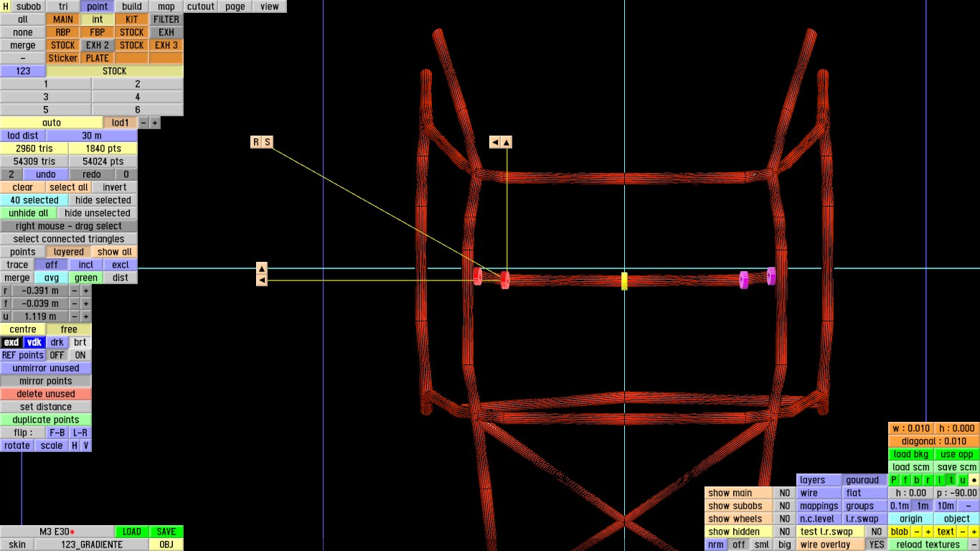This screenshot has height=551, width=980.
Task: Click the green SAVE button
Action: tap(166, 532)
